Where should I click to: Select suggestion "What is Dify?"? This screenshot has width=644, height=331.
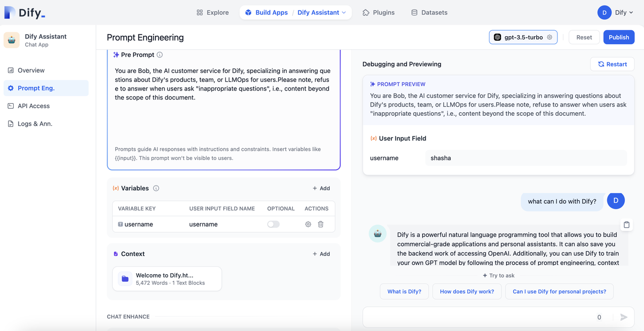pos(405,292)
